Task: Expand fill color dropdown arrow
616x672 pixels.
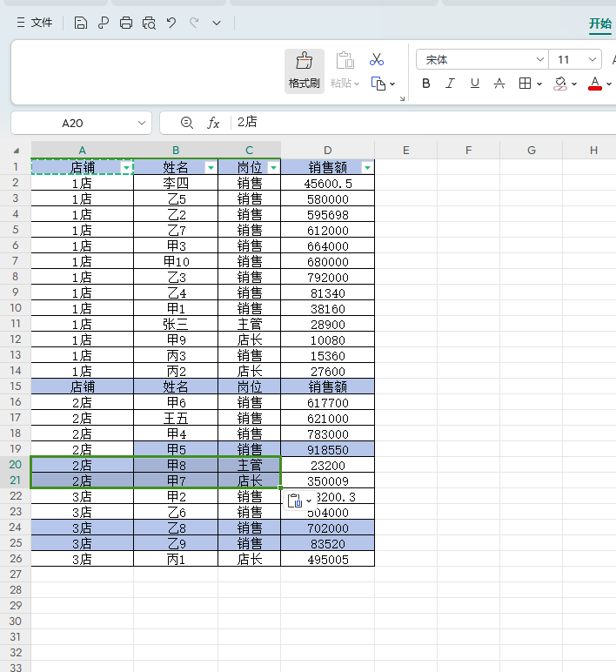Action: pyautogui.click(x=574, y=84)
